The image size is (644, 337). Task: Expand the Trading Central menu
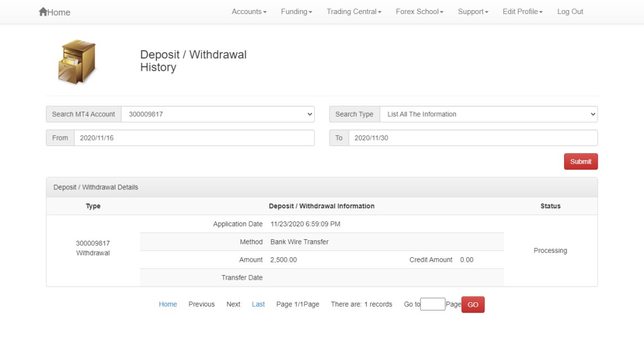(x=354, y=12)
